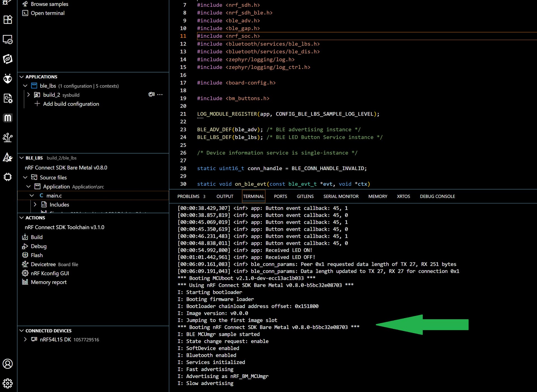
Task: Collapse the BLE_LBS panel section
Action: (x=22, y=158)
